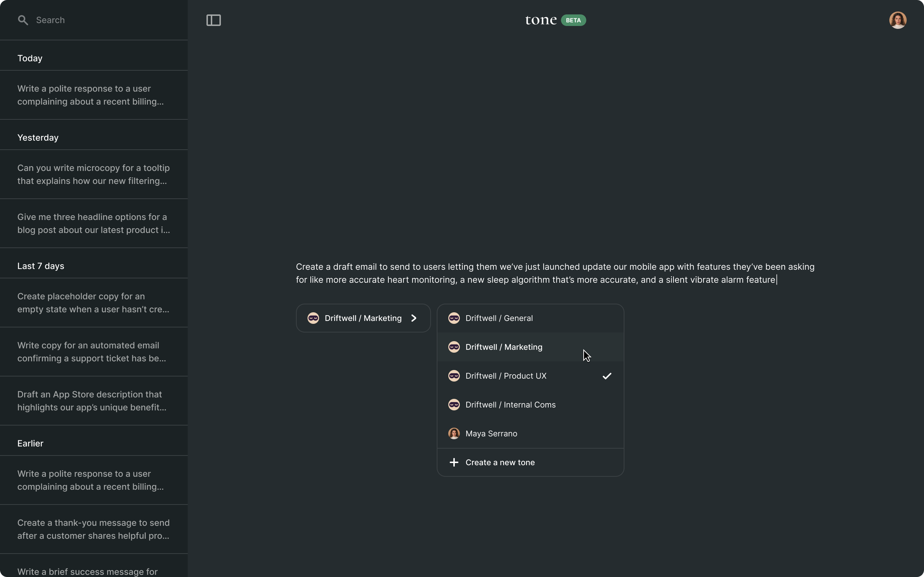
Task: Click the chevron on the tone selector
Action: coord(414,318)
